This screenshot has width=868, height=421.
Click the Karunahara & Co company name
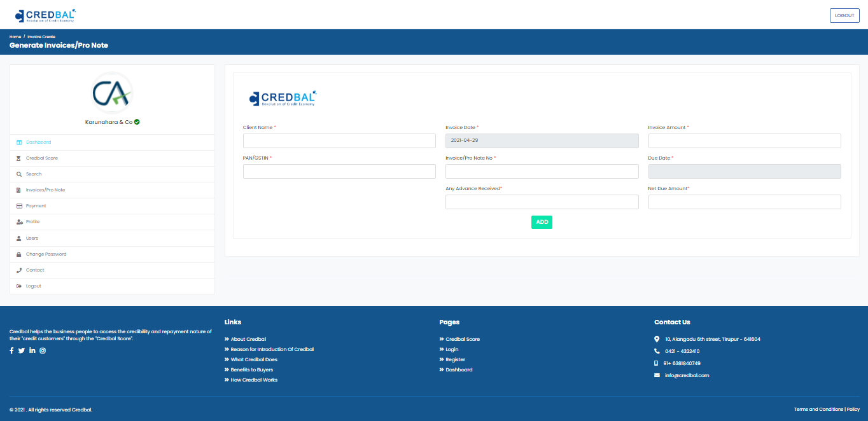[109, 121]
